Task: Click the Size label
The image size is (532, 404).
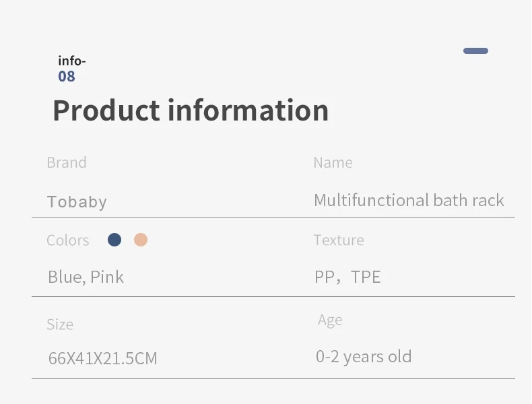Action: (60, 324)
